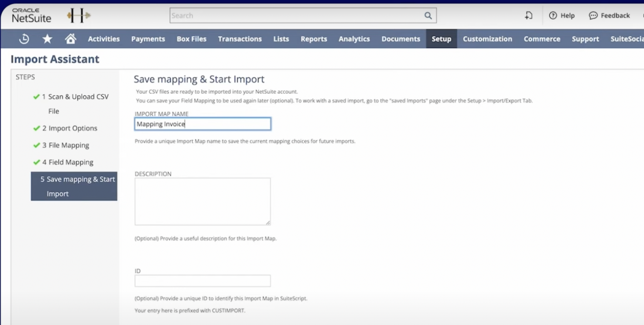The height and width of the screenshot is (325, 644).
Task: Switch to the Commerce tab
Action: pos(542,39)
